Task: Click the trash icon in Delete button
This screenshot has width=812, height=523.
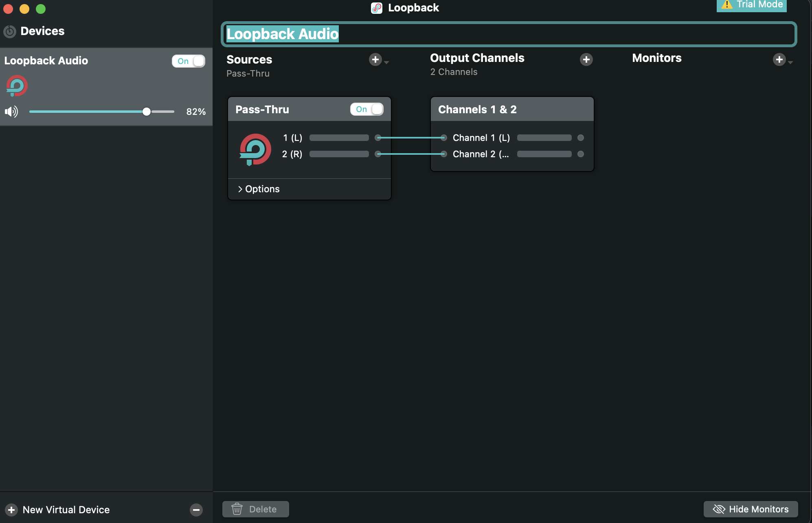Action: point(237,509)
